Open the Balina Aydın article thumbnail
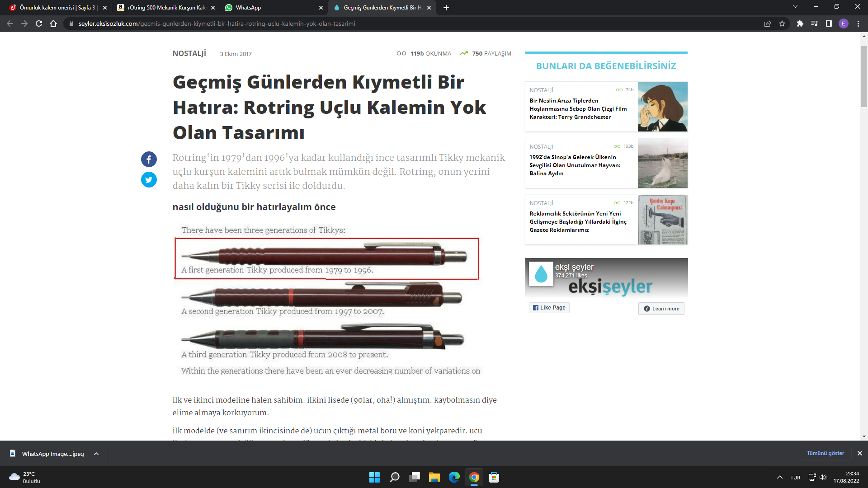 [x=662, y=163]
